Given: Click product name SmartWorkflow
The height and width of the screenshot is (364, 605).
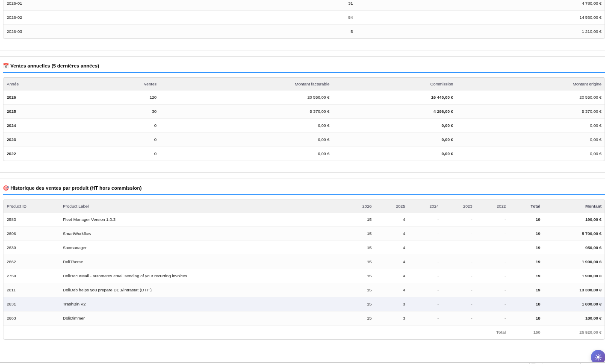Looking at the screenshot, I should tap(77, 234).
